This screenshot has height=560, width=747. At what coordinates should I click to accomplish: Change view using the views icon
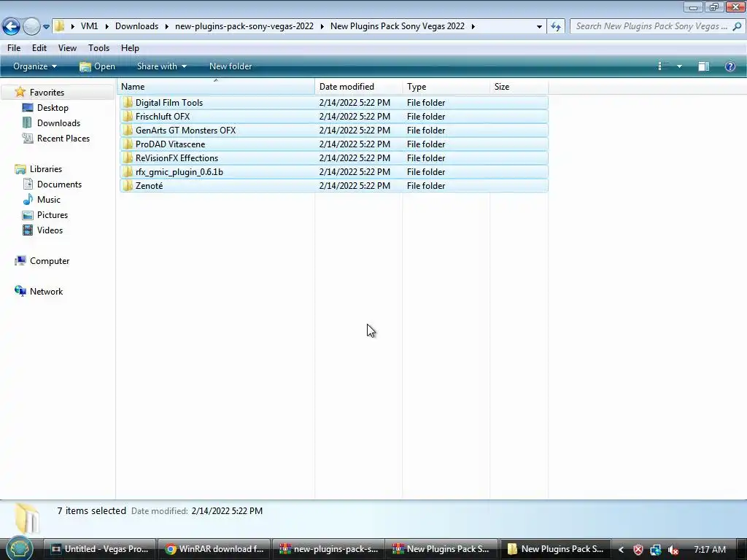(x=662, y=66)
